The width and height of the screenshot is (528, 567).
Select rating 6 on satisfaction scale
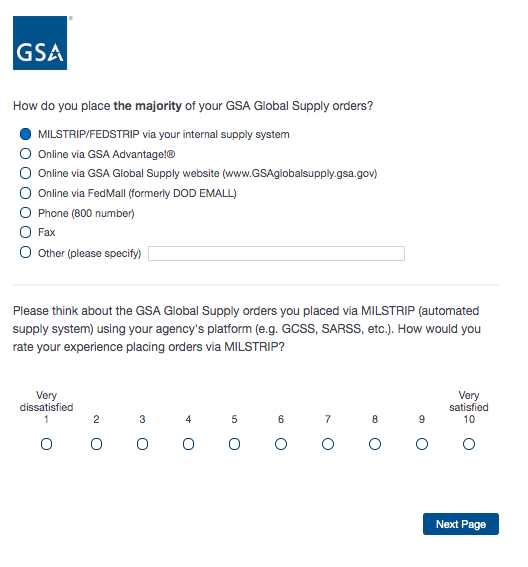pos(281,444)
